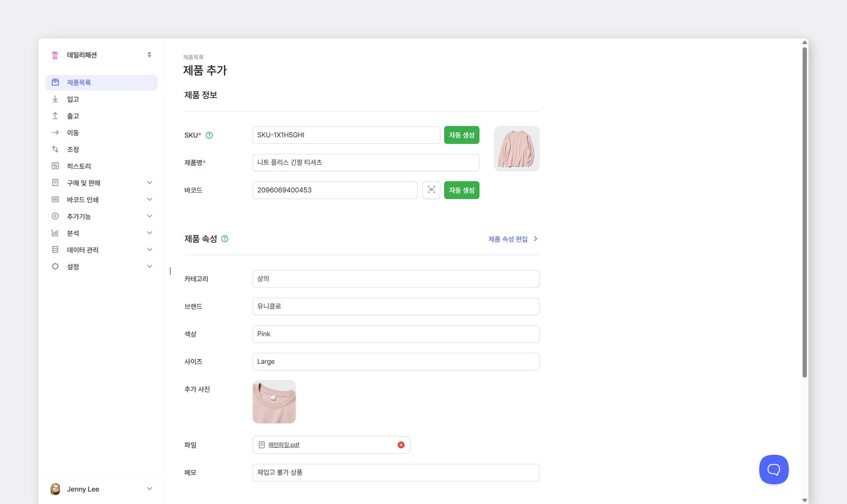
Task: Click the Jenny Lee avatar image
Action: (x=55, y=489)
